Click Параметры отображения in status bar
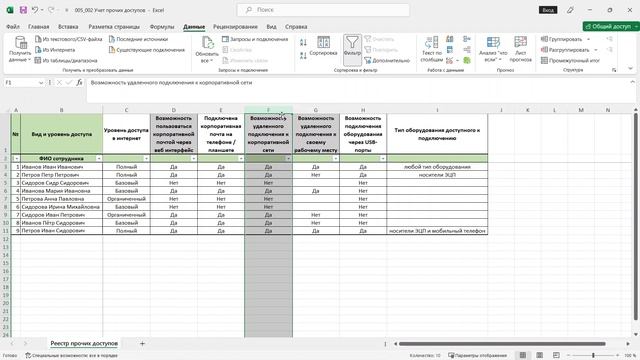Screen dimensions: 640x360 (x=477, y=356)
